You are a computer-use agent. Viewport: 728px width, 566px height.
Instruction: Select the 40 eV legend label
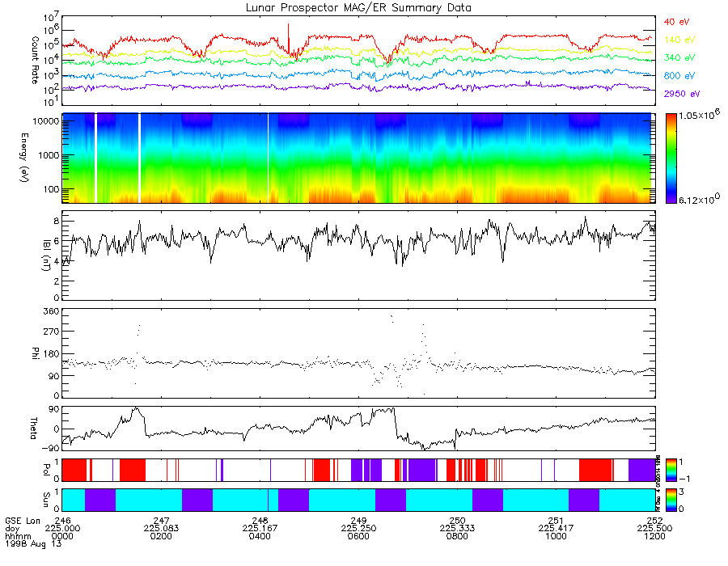[x=676, y=22]
